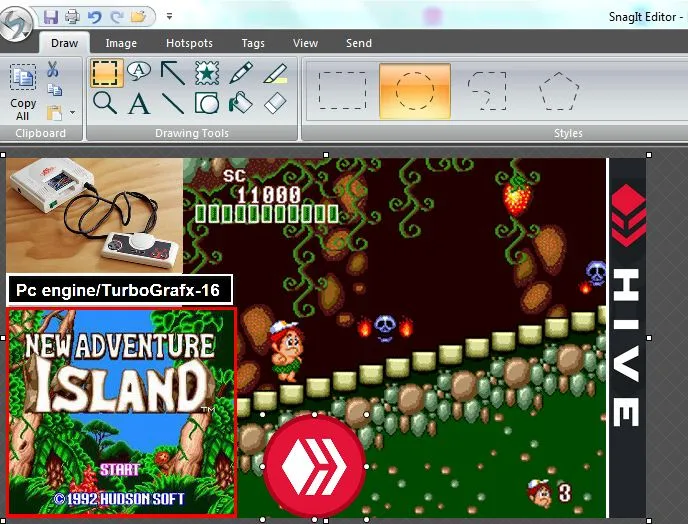Click the open folder icon in quick access toolbar
This screenshot has height=524, width=688.
[x=138, y=17]
